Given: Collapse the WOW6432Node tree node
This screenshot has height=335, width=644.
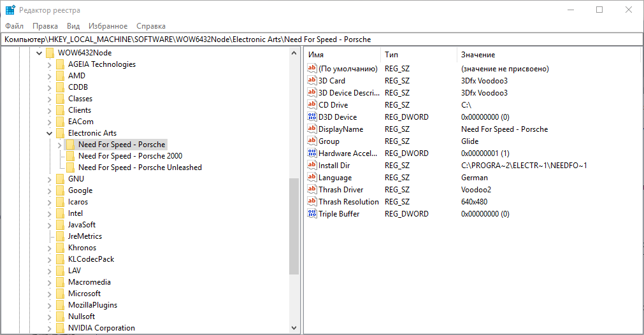Looking at the screenshot, I should click(x=39, y=53).
